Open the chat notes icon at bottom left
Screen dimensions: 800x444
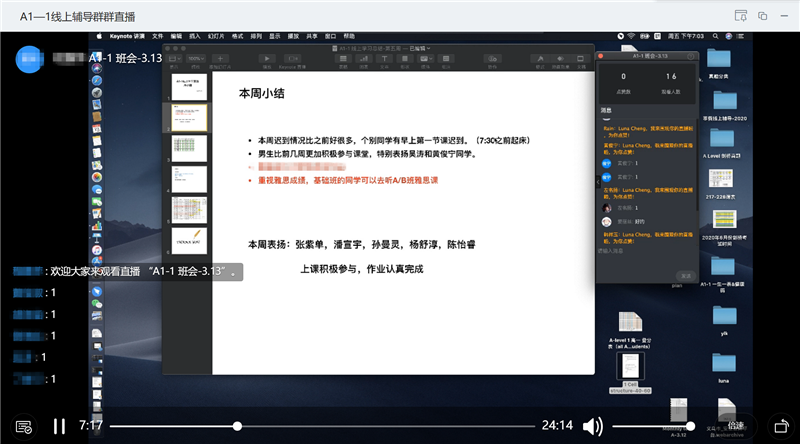coord(24,426)
